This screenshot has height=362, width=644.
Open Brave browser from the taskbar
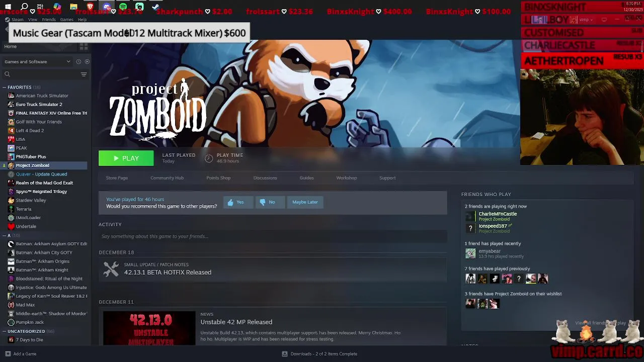(x=90, y=7)
